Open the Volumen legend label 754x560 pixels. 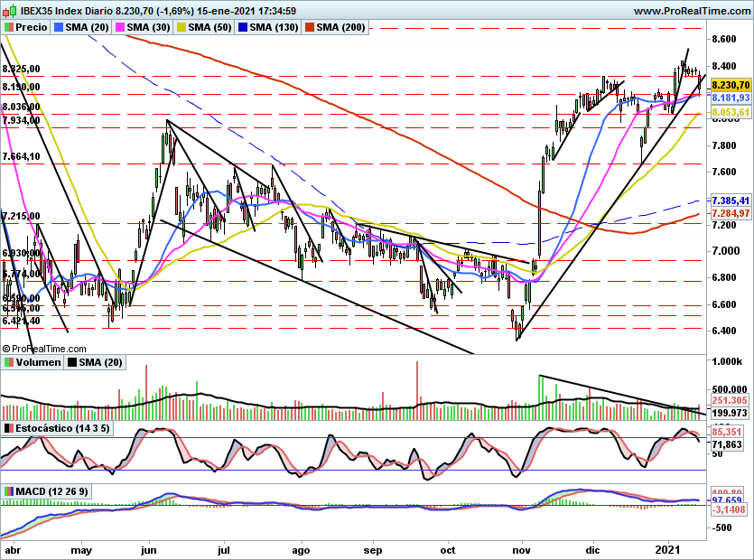click(x=39, y=362)
